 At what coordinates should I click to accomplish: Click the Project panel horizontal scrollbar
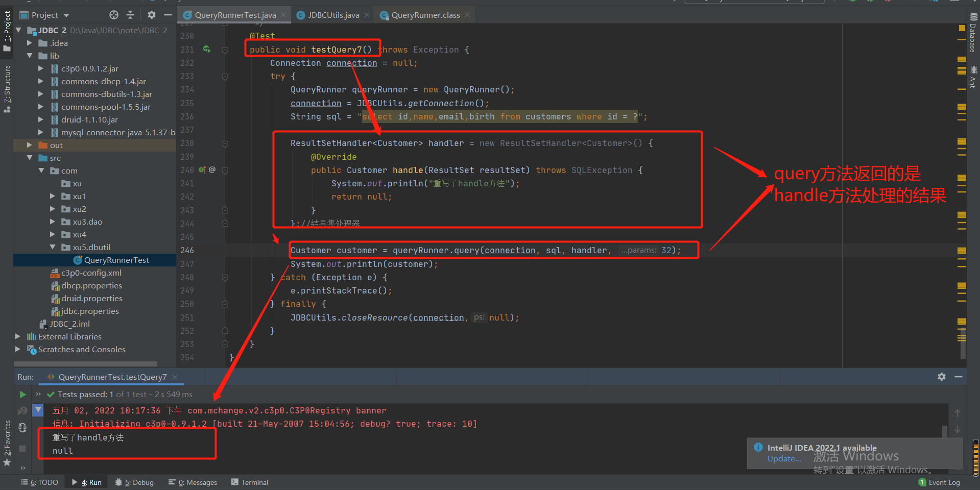click(x=85, y=364)
